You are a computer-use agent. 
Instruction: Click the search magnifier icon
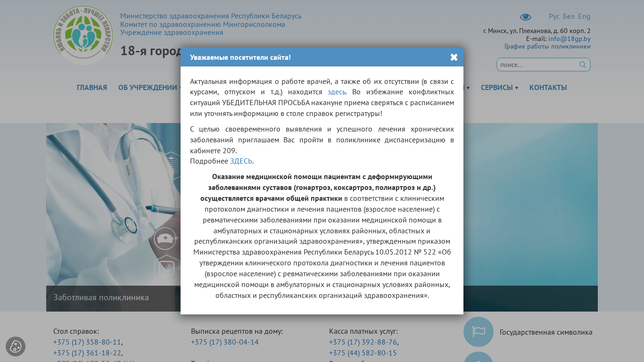(x=583, y=65)
